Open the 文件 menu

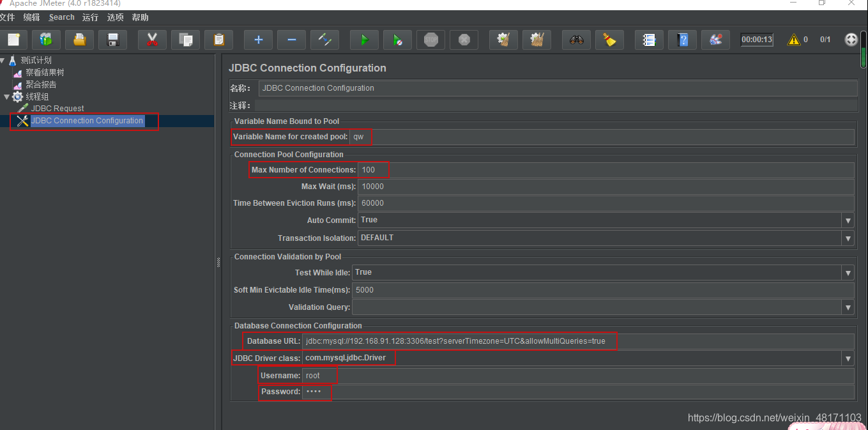pyautogui.click(x=7, y=17)
